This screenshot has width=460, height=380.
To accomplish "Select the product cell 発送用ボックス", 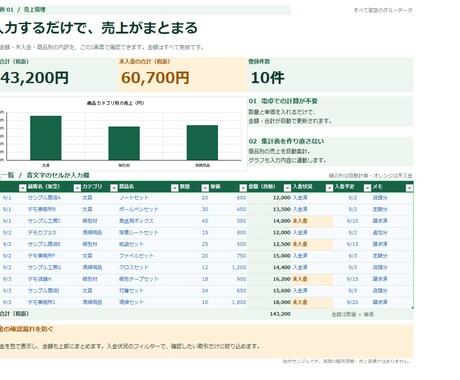I will (136, 221).
